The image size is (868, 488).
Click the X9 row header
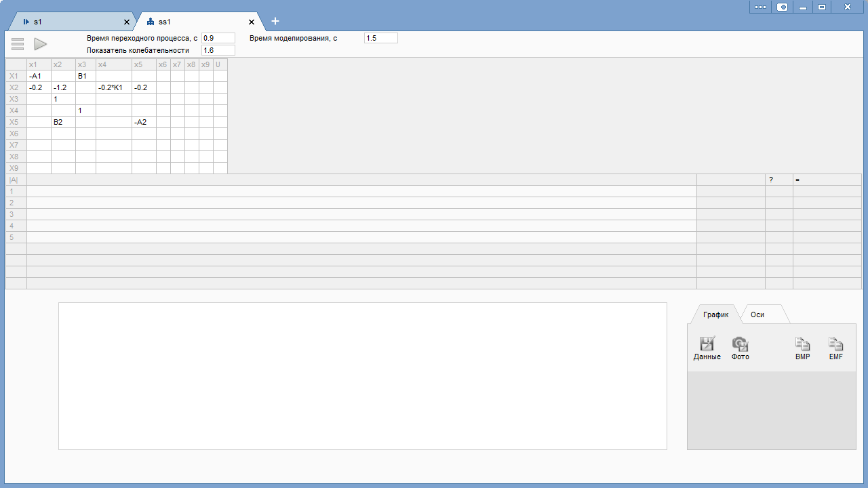(16, 168)
